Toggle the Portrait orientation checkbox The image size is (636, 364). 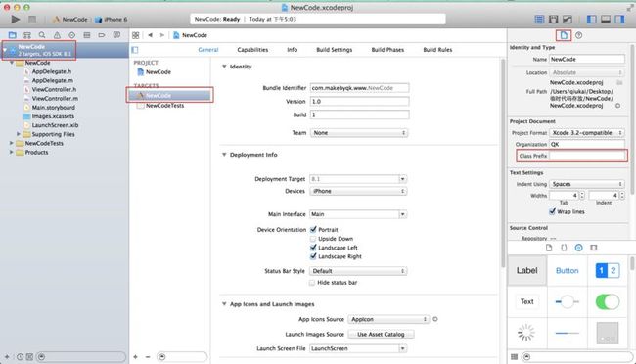click(x=313, y=229)
